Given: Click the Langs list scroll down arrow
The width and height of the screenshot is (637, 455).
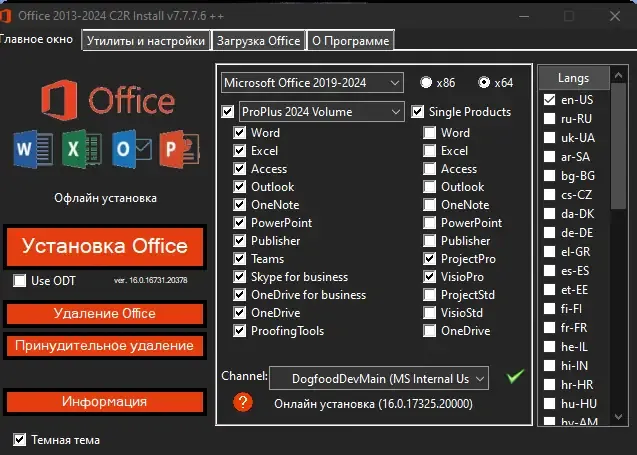Looking at the screenshot, I should [619, 417].
